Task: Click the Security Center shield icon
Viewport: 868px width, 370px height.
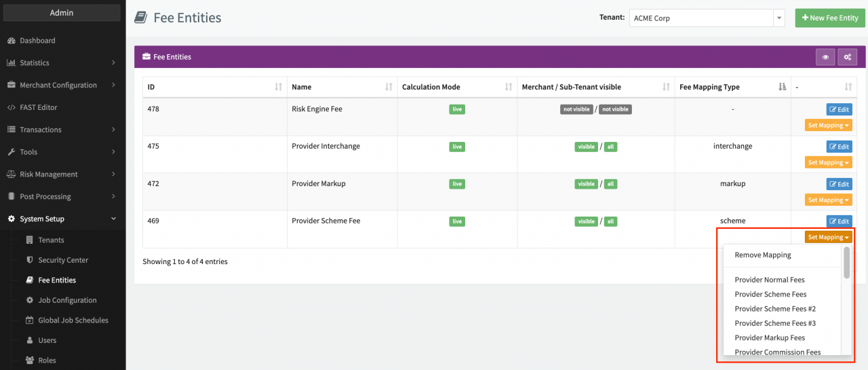Action: click(30, 260)
